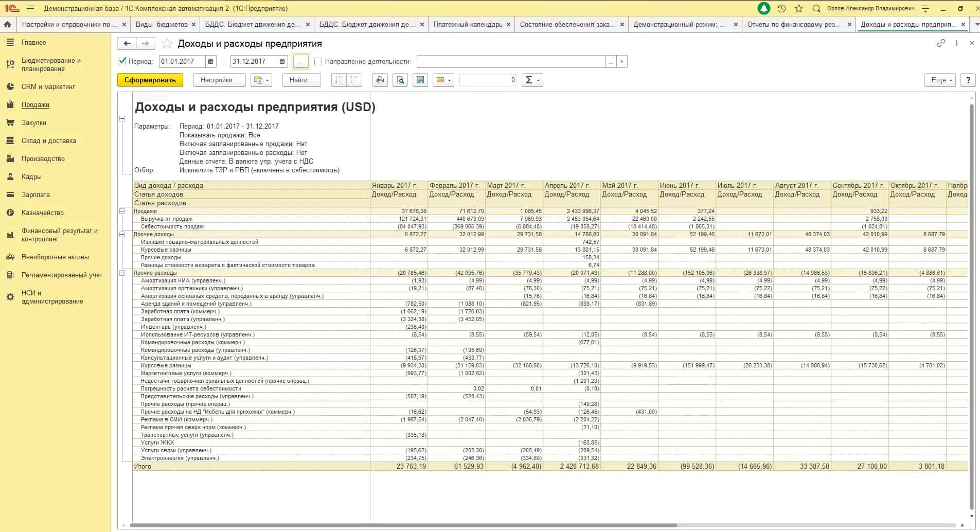980x532 pixels.
Task: Open the Казначейство section in the sidebar
Action: pyautogui.click(x=43, y=212)
